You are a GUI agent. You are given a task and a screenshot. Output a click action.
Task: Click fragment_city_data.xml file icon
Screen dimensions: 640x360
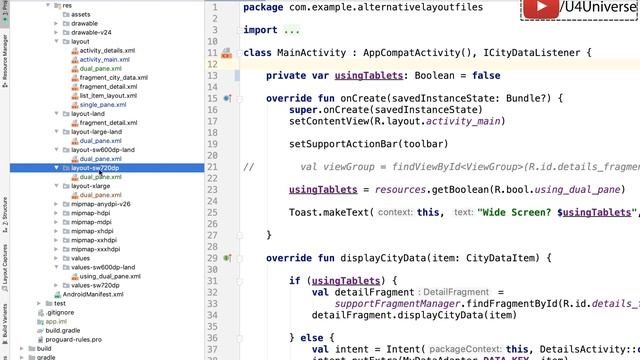pos(75,78)
